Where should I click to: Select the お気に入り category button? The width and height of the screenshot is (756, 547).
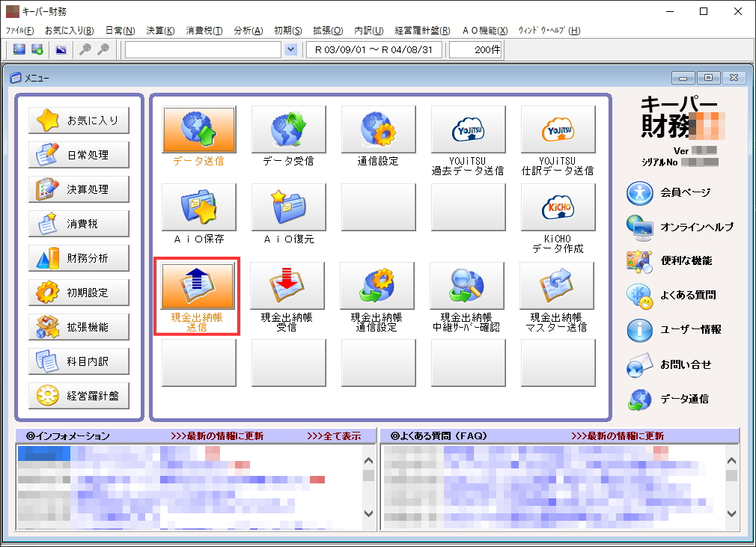click(79, 120)
